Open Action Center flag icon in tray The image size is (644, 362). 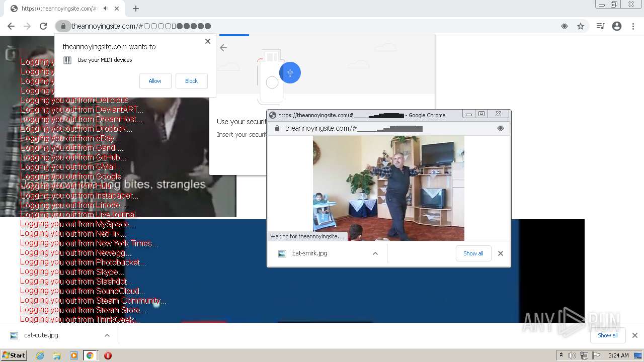tap(596, 355)
